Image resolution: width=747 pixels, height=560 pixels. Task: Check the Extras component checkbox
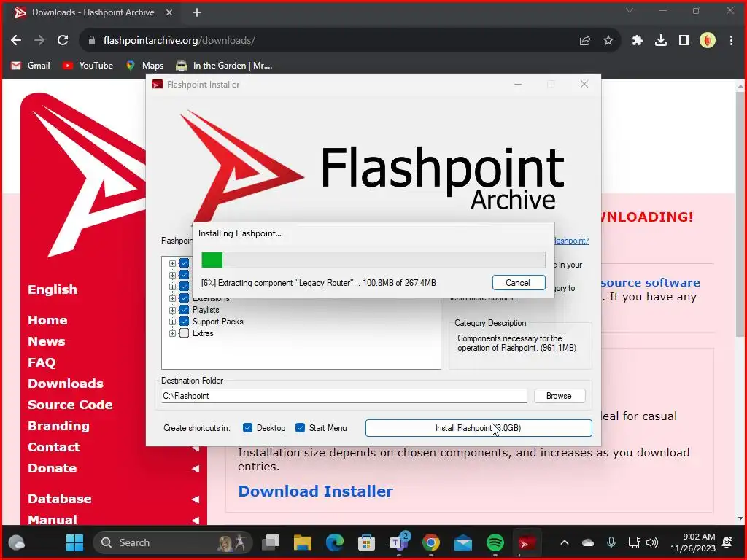(x=185, y=333)
